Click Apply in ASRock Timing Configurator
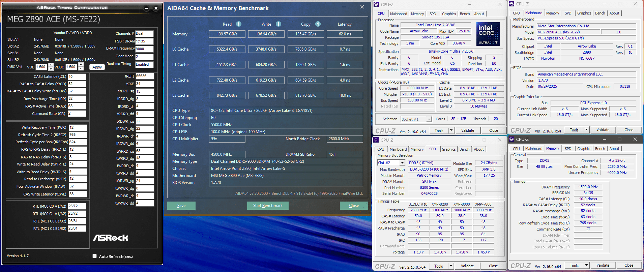The height and width of the screenshot is (272, 644). coord(97,67)
